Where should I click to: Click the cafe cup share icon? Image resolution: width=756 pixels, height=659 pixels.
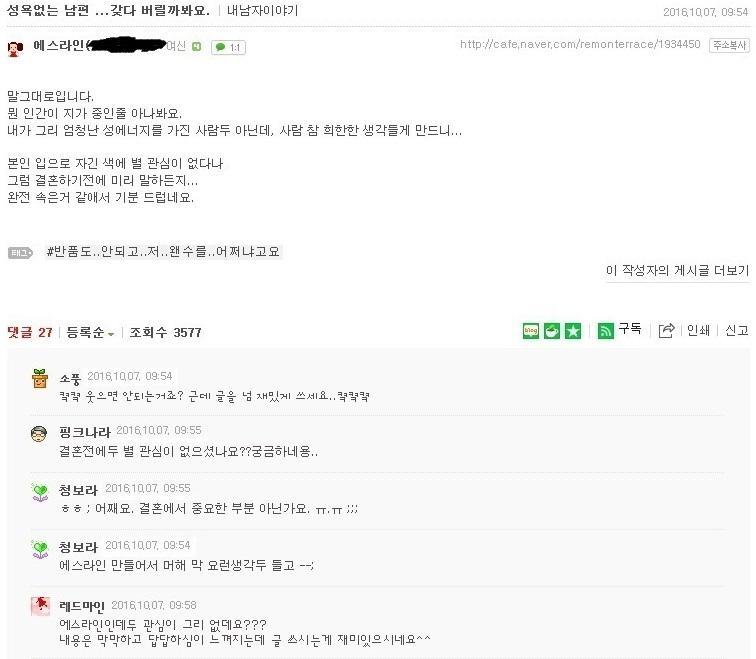pos(552,331)
